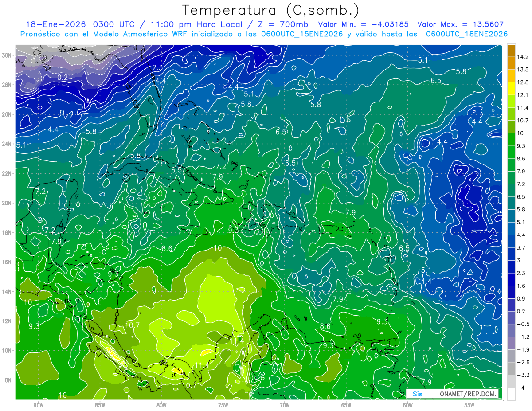Viewport: 532px width, 411px height.
Task: Click the "55W" longitude axis label
Action: (x=469, y=405)
